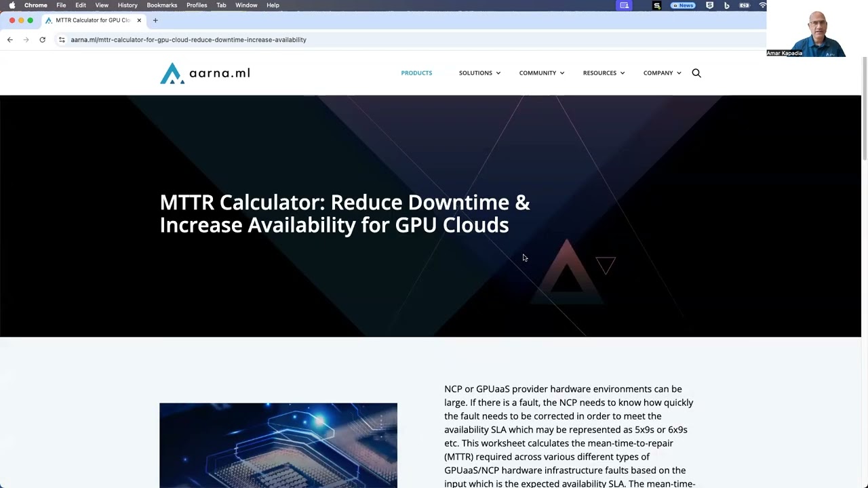Open the Bing menu bar icon
868x488 pixels.
(727, 5)
